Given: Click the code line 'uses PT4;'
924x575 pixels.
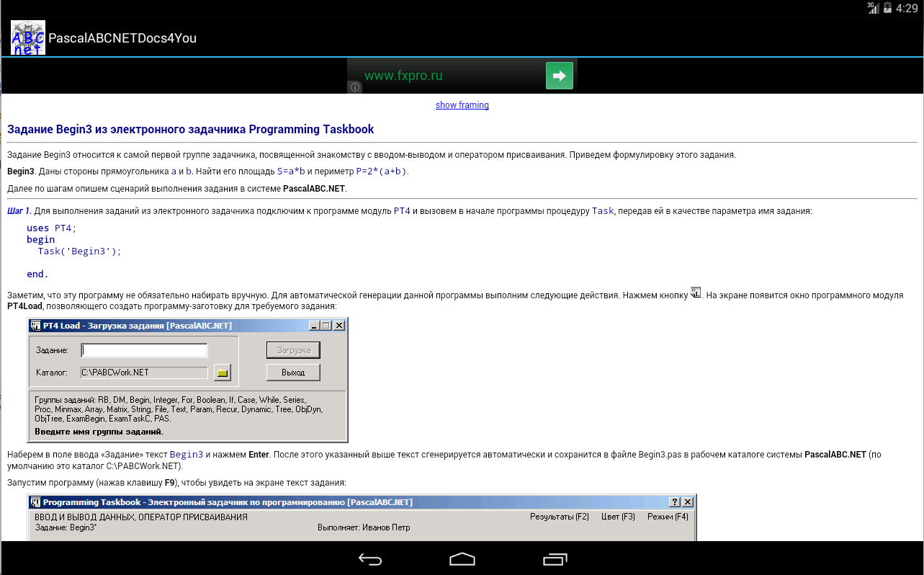Looking at the screenshot, I should (x=51, y=228).
